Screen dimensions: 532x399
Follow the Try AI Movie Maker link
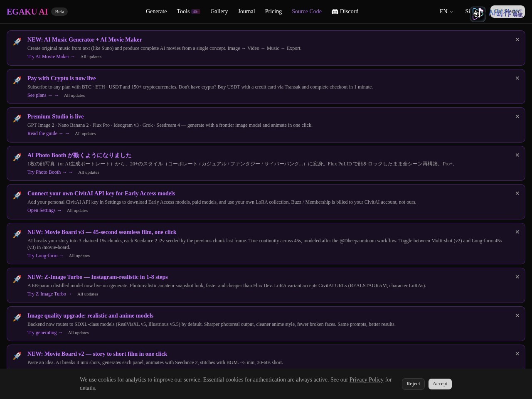[51, 57]
